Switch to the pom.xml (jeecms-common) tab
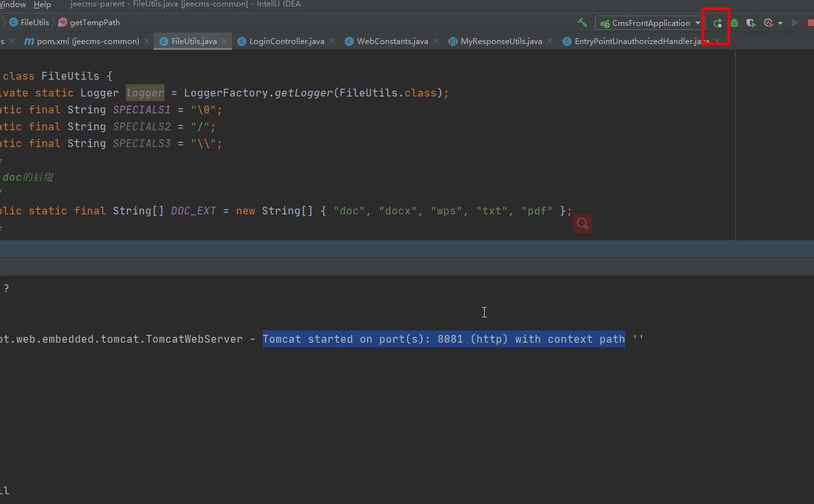 pyautogui.click(x=87, y=41)
